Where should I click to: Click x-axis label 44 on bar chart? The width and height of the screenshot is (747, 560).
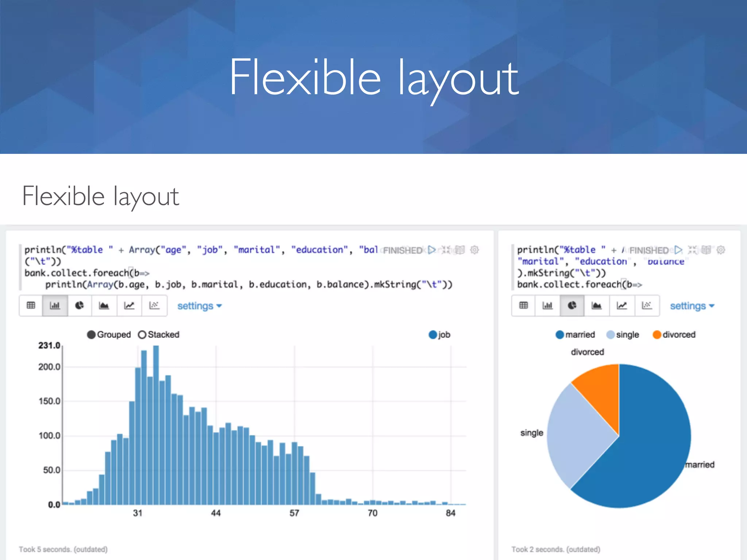216,513
